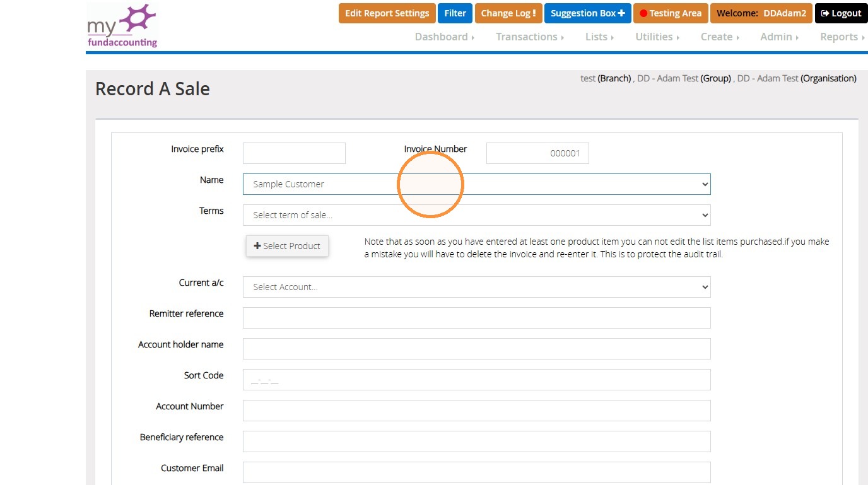This screenshot has height=485, width=868.
Task: Open the Utilities menu
Action: pyautogui.click(x=657, y=37)
